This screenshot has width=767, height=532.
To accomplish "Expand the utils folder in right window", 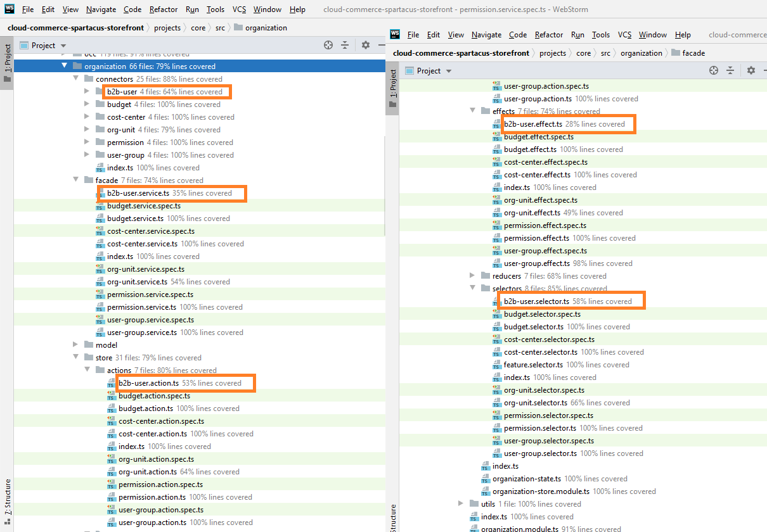I will point(461,504).
